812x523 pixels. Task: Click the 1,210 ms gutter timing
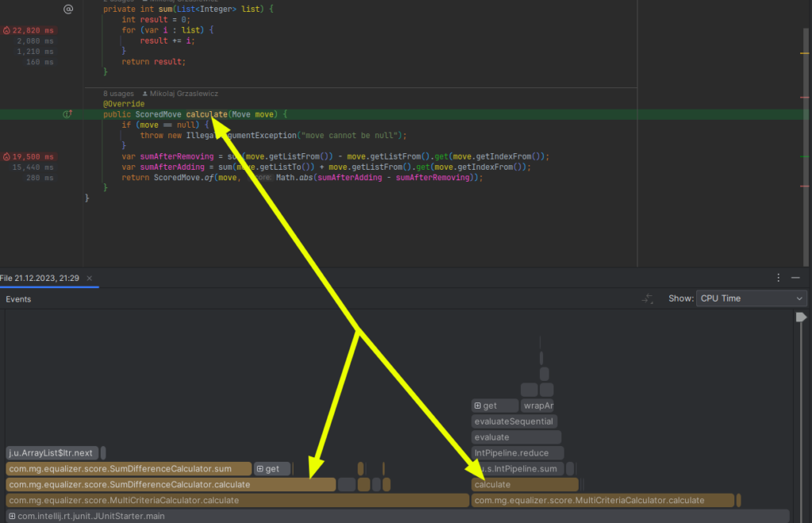tap(35, 52)
